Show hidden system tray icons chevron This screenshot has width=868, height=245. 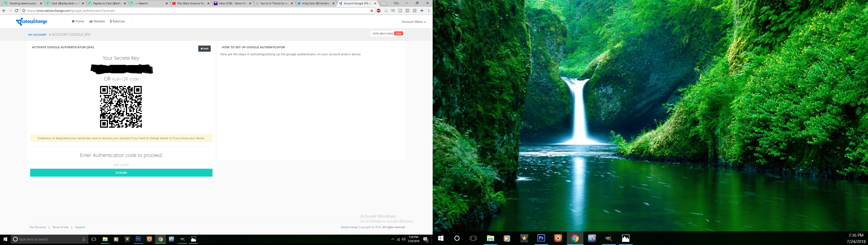coord(393,239)
